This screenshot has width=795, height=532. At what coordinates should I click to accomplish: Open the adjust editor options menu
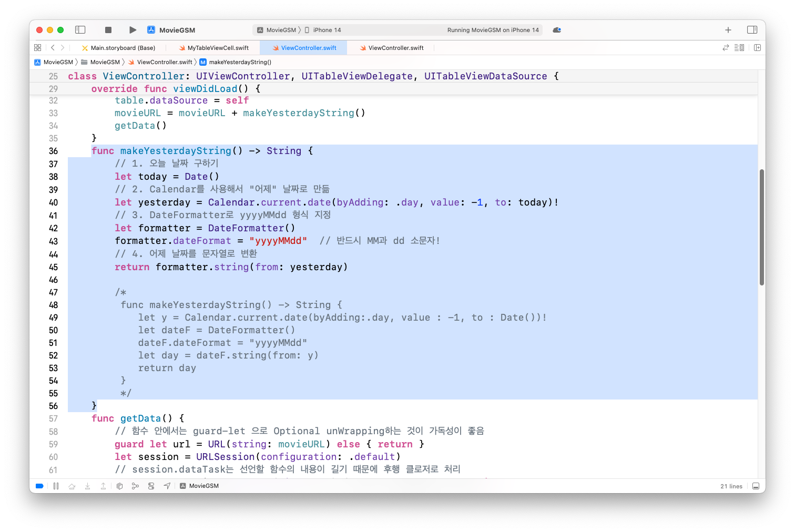[x=739, y=48]
